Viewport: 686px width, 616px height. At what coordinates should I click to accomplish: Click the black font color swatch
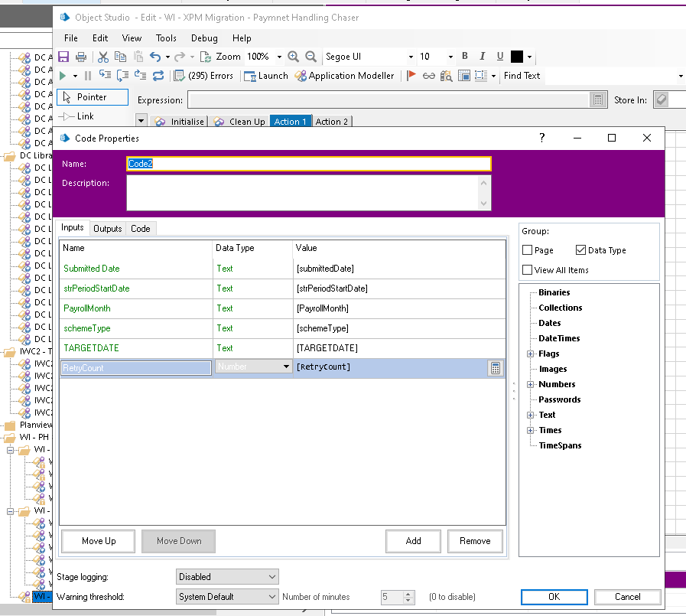coord(517,57)
